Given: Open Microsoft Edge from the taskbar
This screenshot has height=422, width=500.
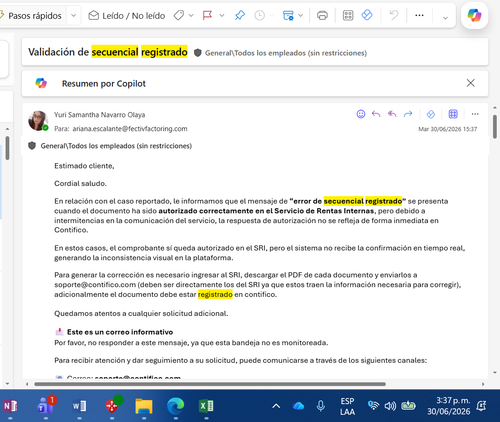Looking at the screenshot, I should coord(175,406).
